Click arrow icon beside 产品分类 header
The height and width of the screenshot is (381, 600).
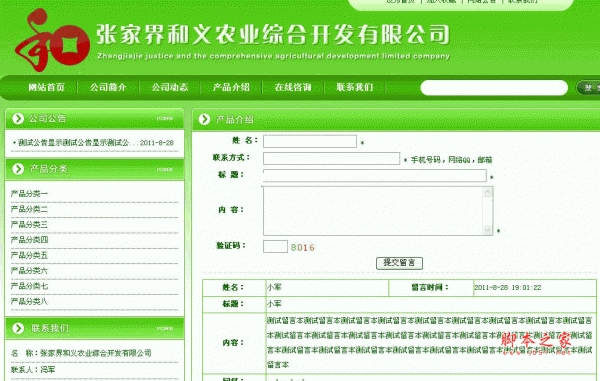pos(18,169)
